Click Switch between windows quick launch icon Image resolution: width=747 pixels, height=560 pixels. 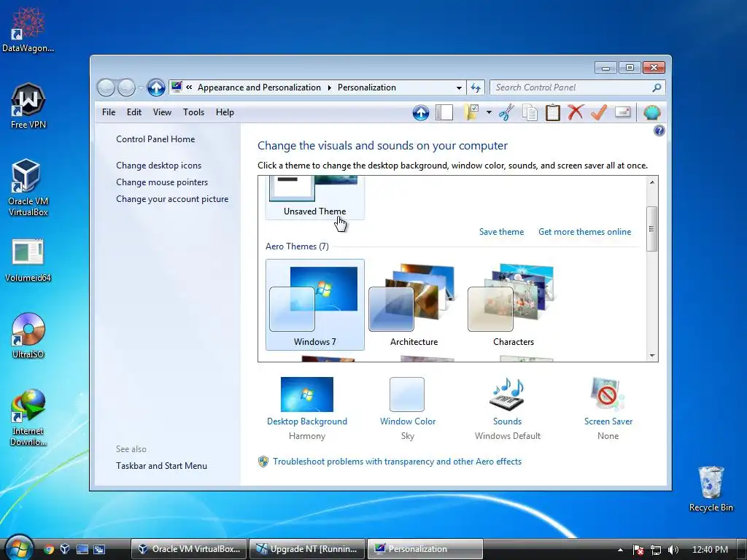click(99, 549)
